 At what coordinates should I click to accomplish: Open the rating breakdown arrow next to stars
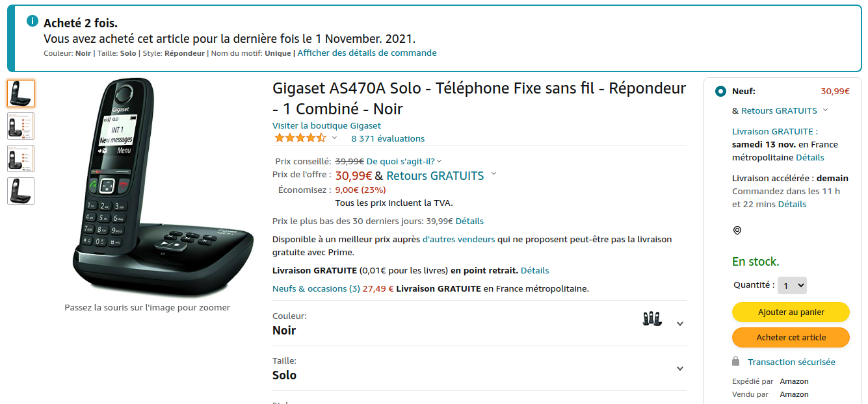tap(335, 138)
